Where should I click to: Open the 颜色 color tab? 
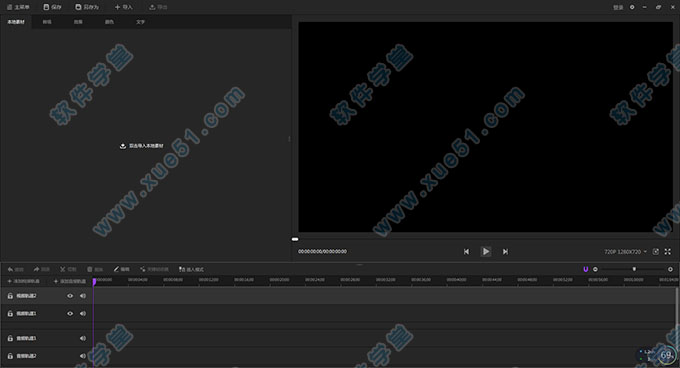[109, 22]
